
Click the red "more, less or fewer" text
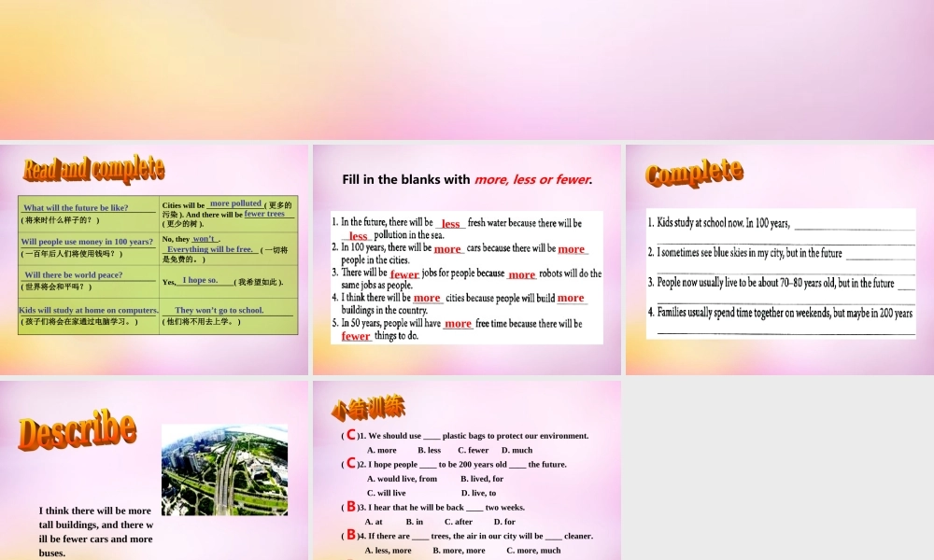click(x=529, y=179)
